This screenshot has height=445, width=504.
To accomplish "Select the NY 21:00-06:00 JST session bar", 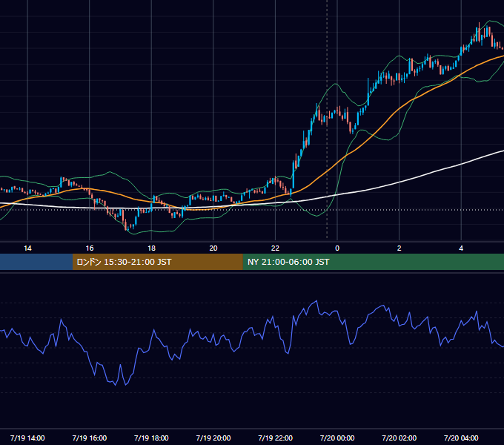I will (373, 262).
